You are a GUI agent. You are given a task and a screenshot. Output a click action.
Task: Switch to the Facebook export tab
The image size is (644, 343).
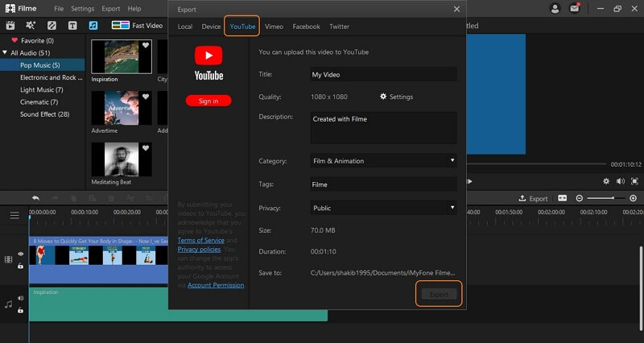(307, 27)
